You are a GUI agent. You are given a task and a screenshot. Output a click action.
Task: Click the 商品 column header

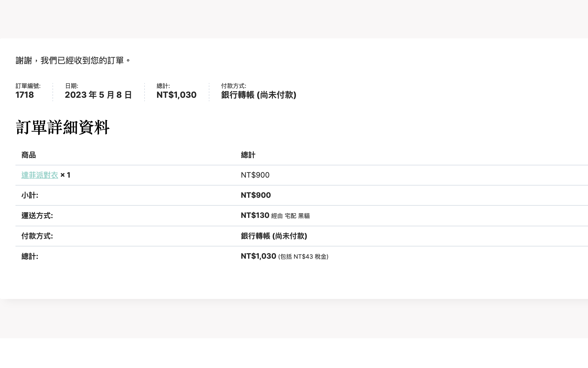click(28, 155)
